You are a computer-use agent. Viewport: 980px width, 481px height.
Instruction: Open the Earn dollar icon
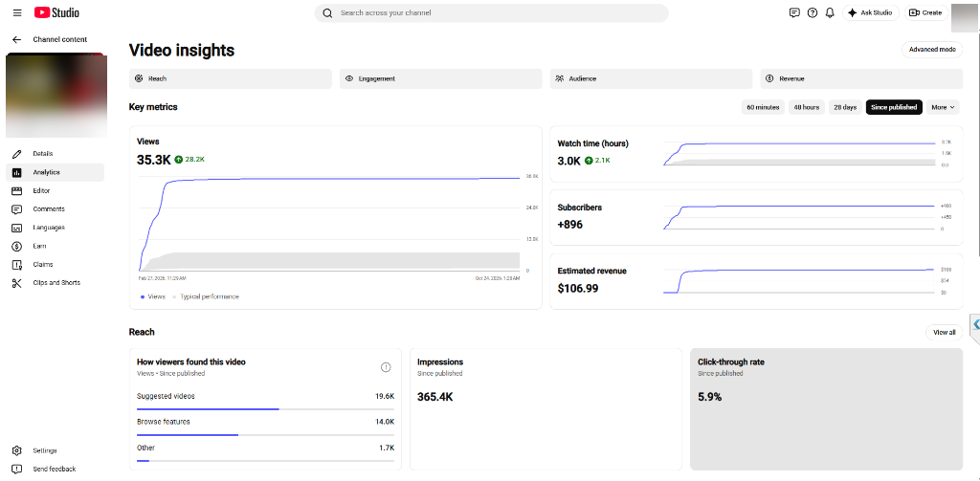click(x=17, y=246)
